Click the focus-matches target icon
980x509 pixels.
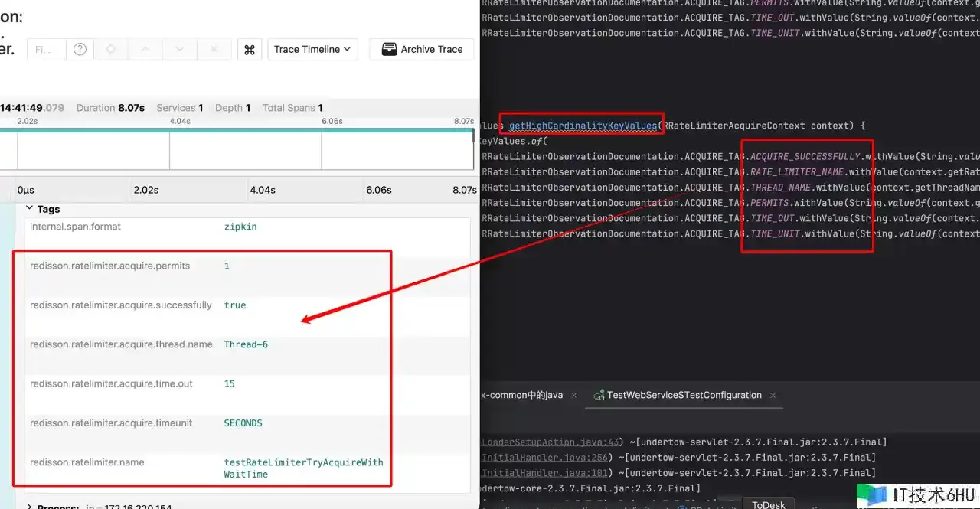(x=111, y=49)
